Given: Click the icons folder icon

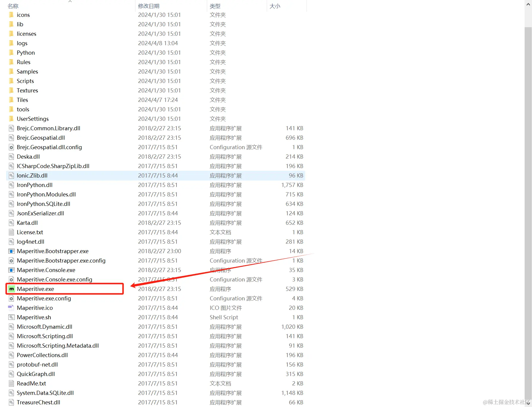Looking at the screenshot, I should pyautogui.click(x=11, y=15).
